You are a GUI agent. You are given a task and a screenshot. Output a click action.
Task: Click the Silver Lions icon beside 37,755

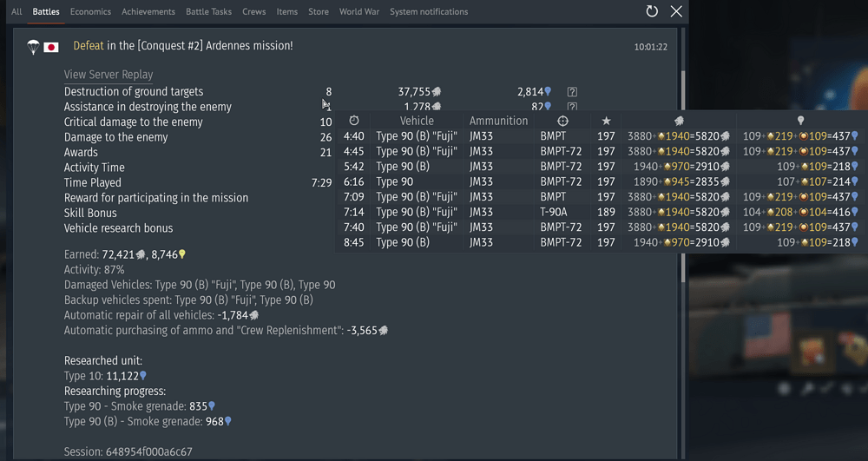click(x=437, y=92)
